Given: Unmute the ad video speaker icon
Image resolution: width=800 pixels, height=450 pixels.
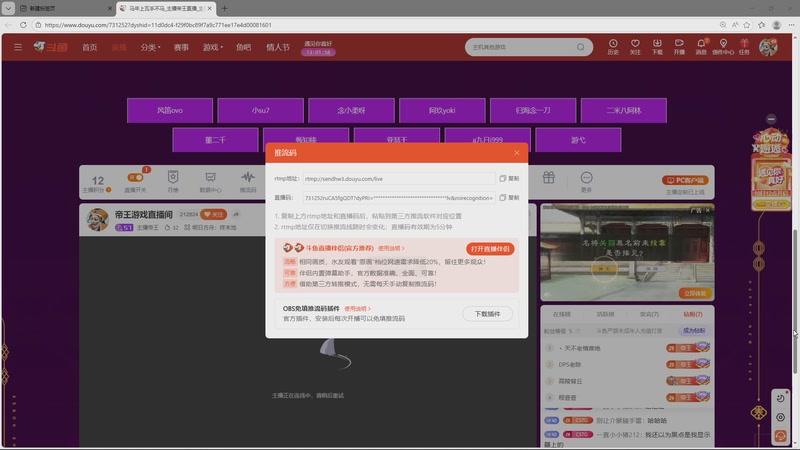Looking at the screenshot, I should 548,294.
